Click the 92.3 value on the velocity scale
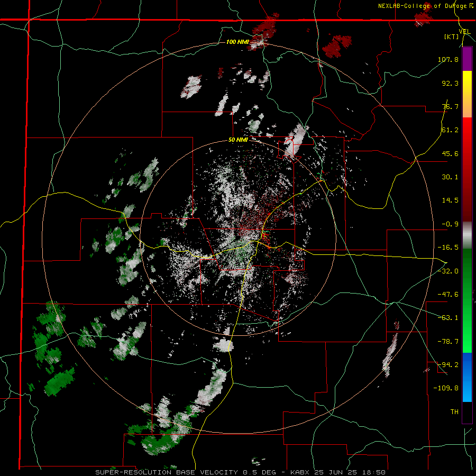 pos(450,83)
